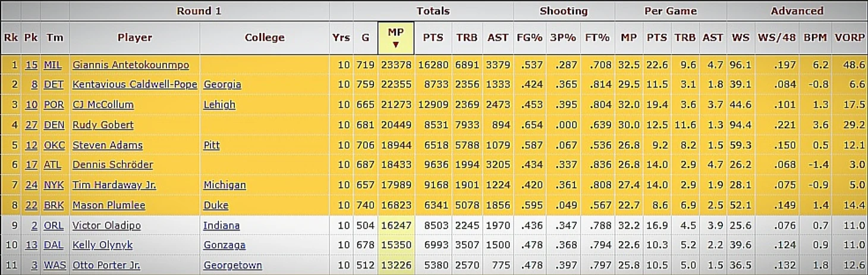
Task: Sort by the FG% column header
Action: tap(530, 37)
